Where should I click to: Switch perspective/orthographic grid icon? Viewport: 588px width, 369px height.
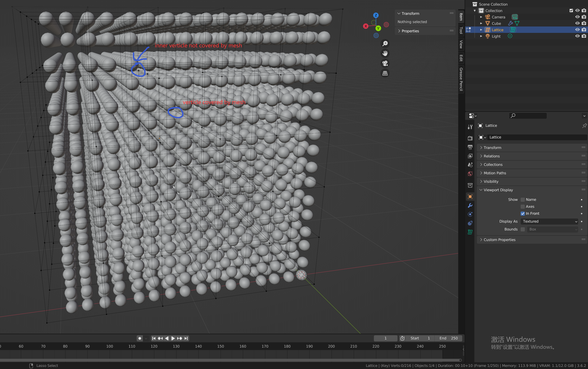(385, 73)
